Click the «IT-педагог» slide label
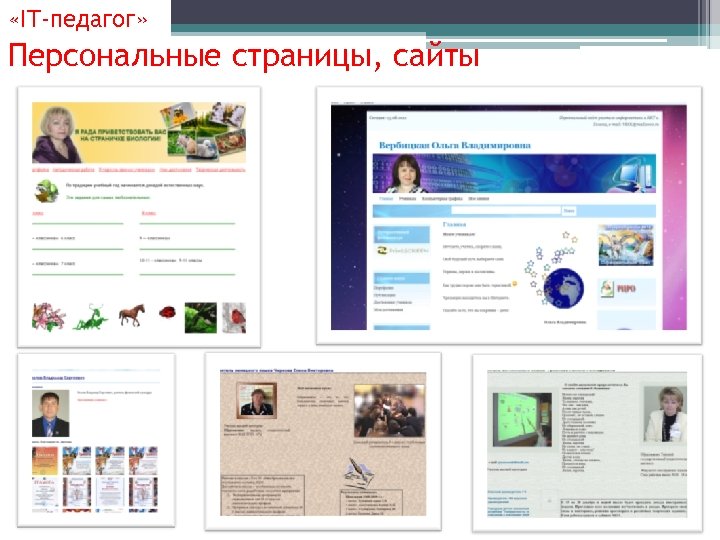720x540 pixels. [78, 19]
